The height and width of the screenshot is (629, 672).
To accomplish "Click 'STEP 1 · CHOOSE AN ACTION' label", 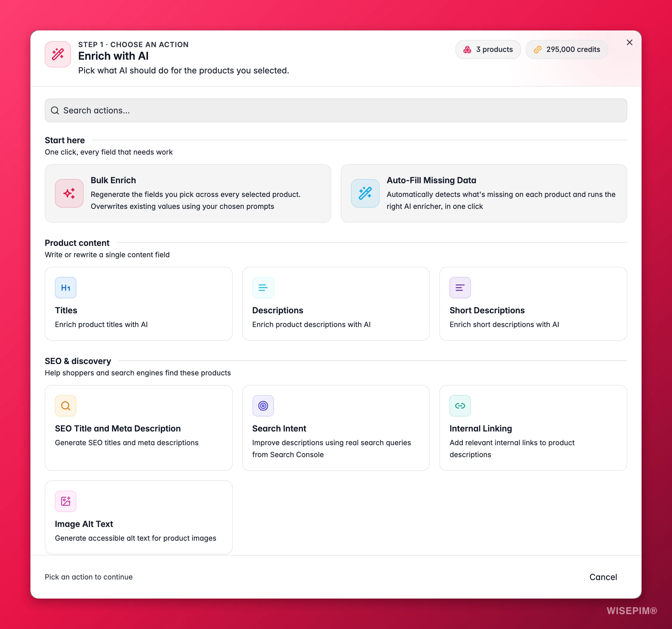I will point(133,45).
